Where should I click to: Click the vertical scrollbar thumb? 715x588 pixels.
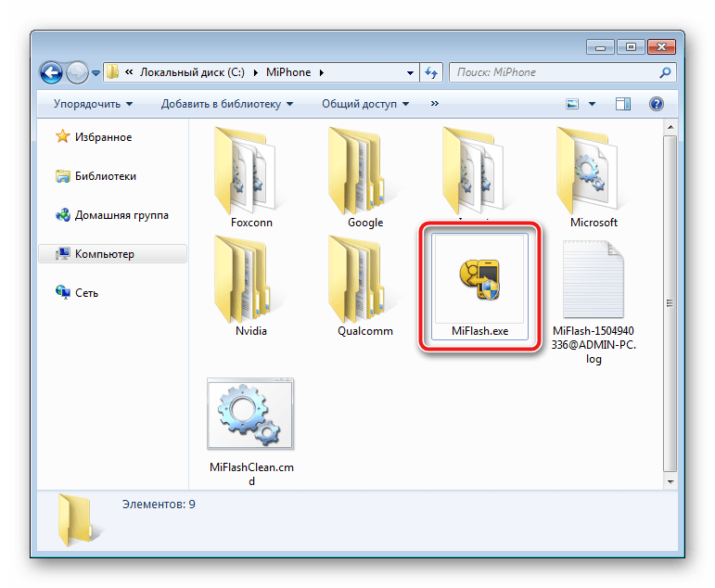click(670, 303)
